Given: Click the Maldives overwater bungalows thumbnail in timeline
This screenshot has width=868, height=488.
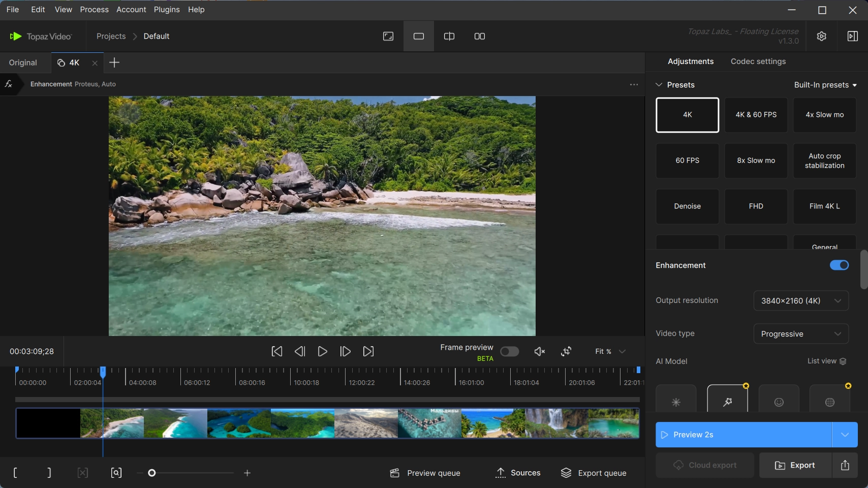Looking at the screenshot, I should click(429, 423).
